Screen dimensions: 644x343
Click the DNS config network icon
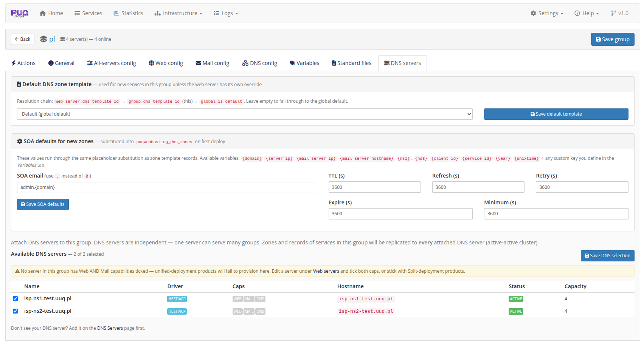pos(245,63)
